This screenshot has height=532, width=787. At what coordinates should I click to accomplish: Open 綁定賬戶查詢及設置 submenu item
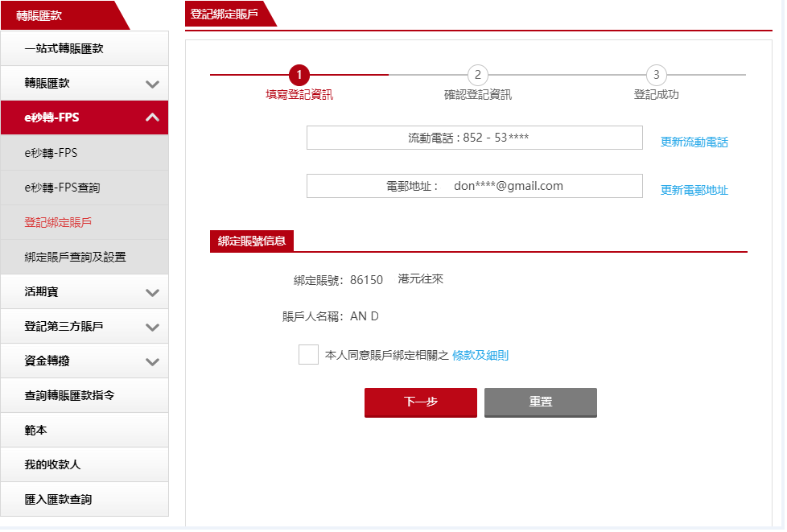pyautogui.click(x=84, y=257)
